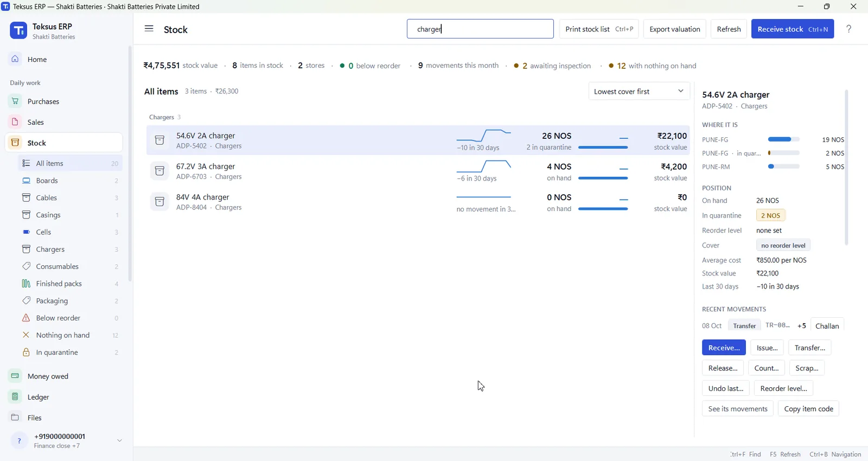Open the Stock section in sidebar
Image resolution: width=868 pixels, height=461 pixels.
64,143
